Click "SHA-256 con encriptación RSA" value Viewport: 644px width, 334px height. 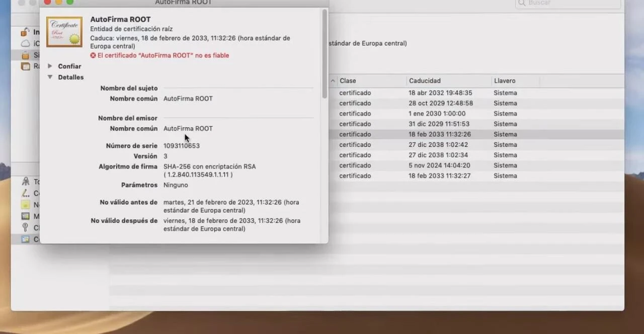tap(209, 166)
